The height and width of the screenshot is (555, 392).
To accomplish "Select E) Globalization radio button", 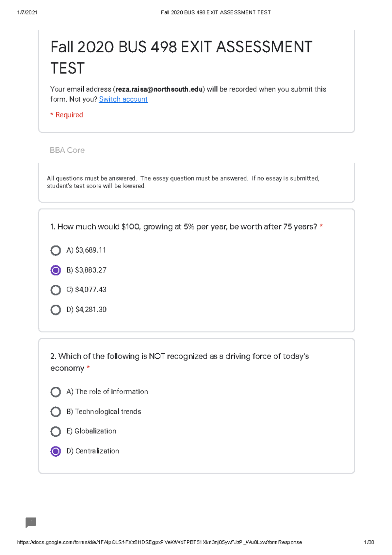I will [56, 431].
